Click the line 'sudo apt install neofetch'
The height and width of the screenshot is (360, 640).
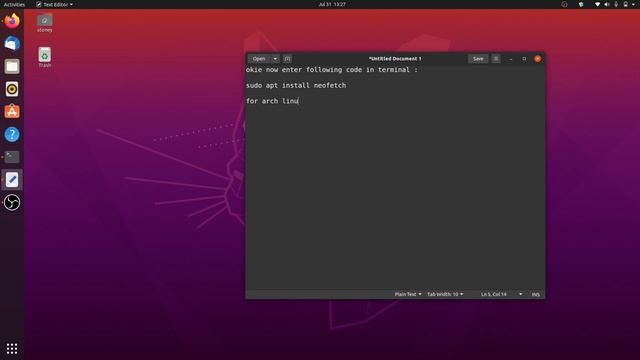[296, 85]
